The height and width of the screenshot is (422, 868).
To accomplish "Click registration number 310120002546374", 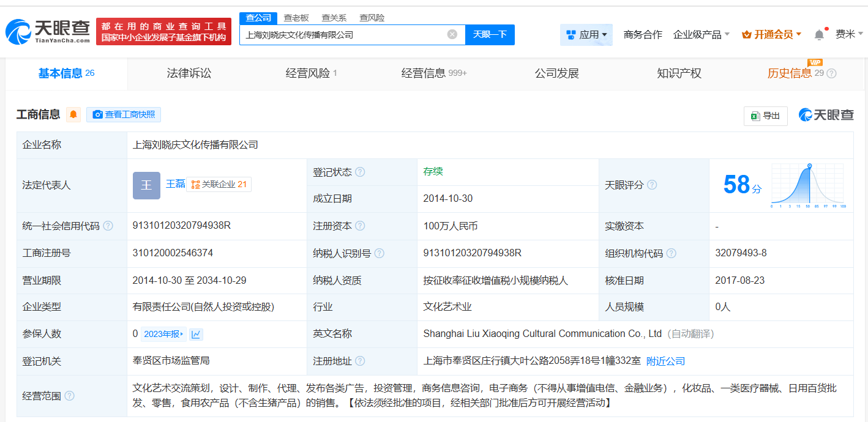I will click(173, 253).
